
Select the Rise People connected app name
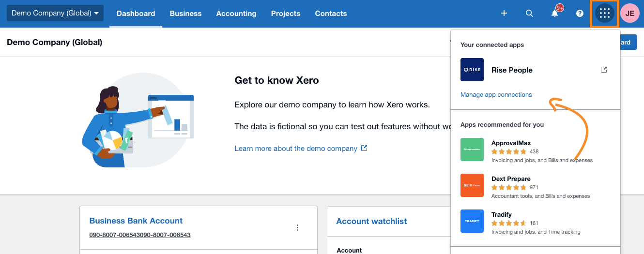click(x=512, y=70)
